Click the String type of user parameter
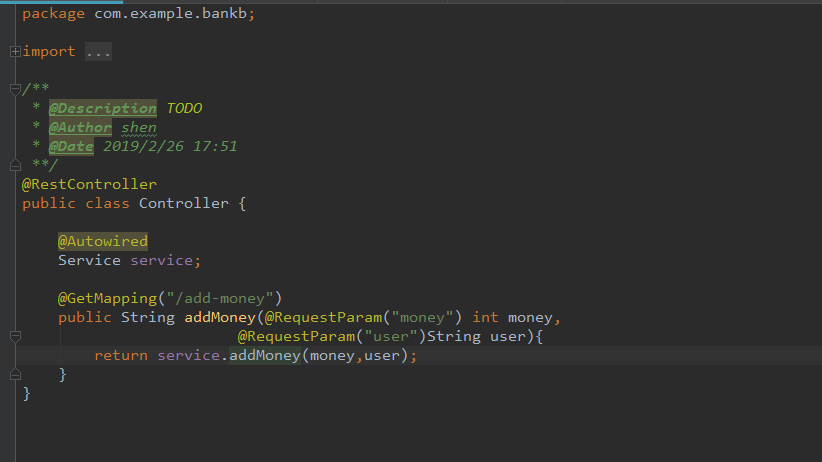 tap(453, 336)
